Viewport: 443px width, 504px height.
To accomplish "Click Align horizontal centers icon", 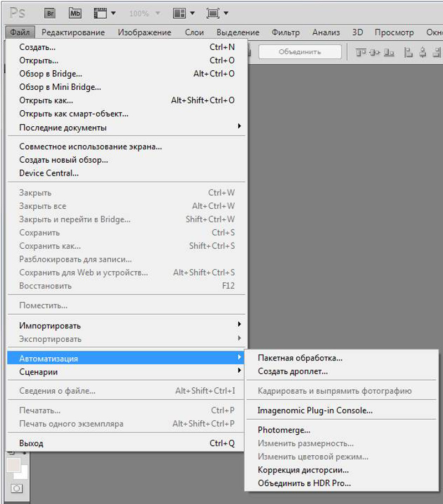I will 423,52.
